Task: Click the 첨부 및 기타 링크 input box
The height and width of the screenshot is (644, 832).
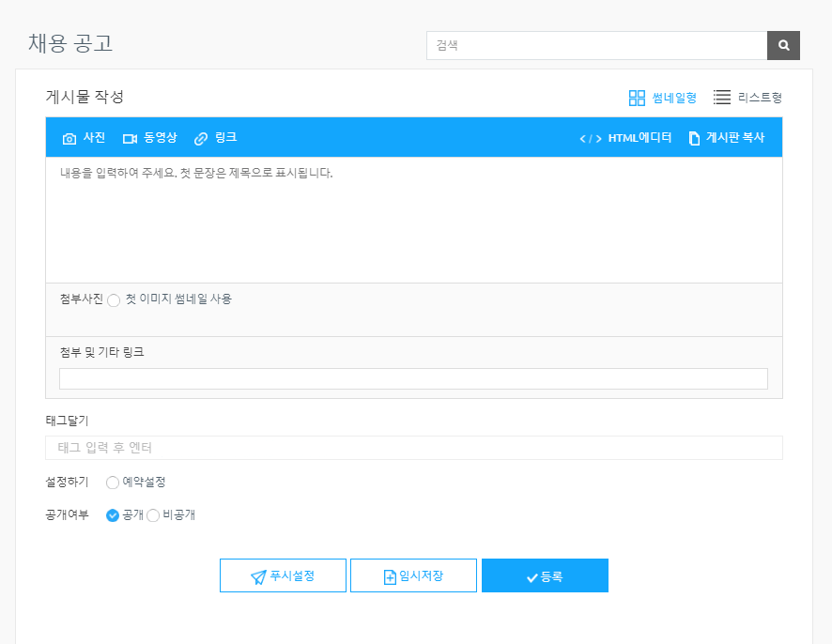Action: 413,379
